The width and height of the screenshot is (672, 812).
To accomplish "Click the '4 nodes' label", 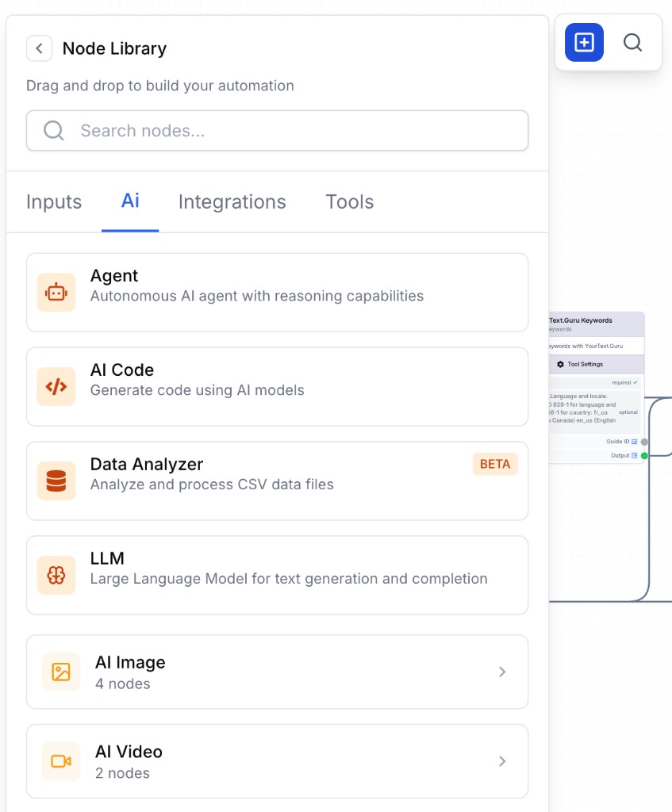I will (x=123, y=684).
